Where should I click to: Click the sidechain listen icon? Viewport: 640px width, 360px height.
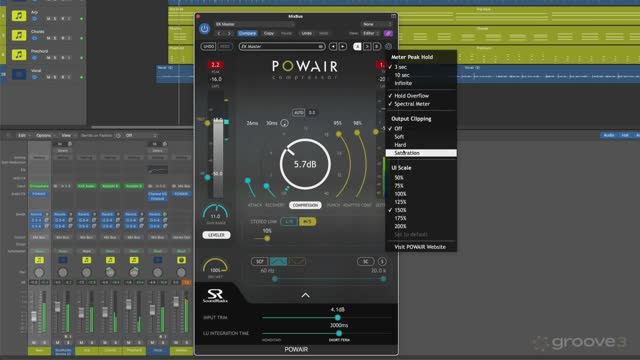click(382, 261)
